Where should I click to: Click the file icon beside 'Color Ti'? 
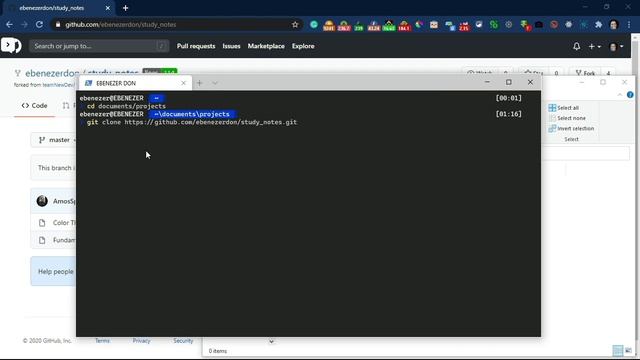pos(42,223)
